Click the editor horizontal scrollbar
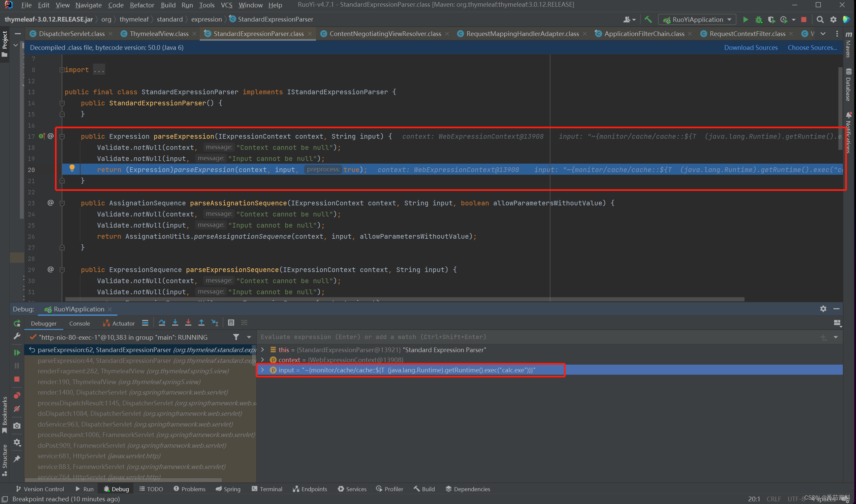This screenshot has width=856, height=504. point(404,299)
